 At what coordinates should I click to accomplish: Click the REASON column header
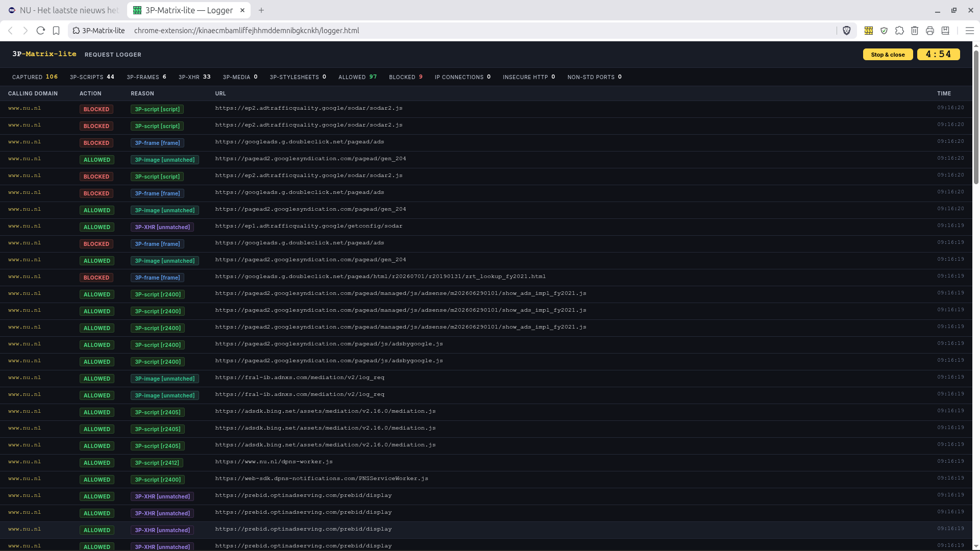(142, 93)
